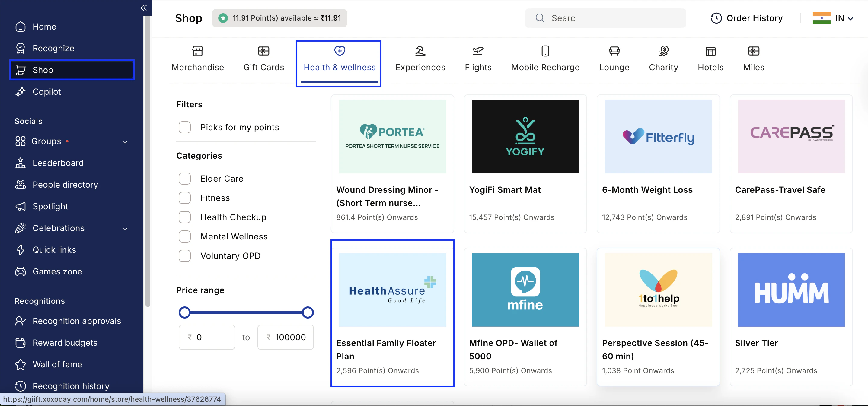Screen dimensions: 868x406
Task: Expand the Groups submenu chevron
Action: click(x=125, y=142)
